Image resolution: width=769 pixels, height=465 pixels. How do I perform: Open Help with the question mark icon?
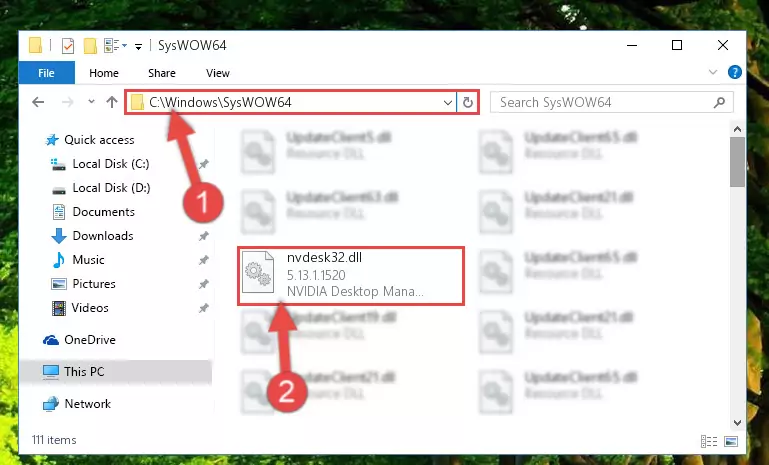point(734,73)
